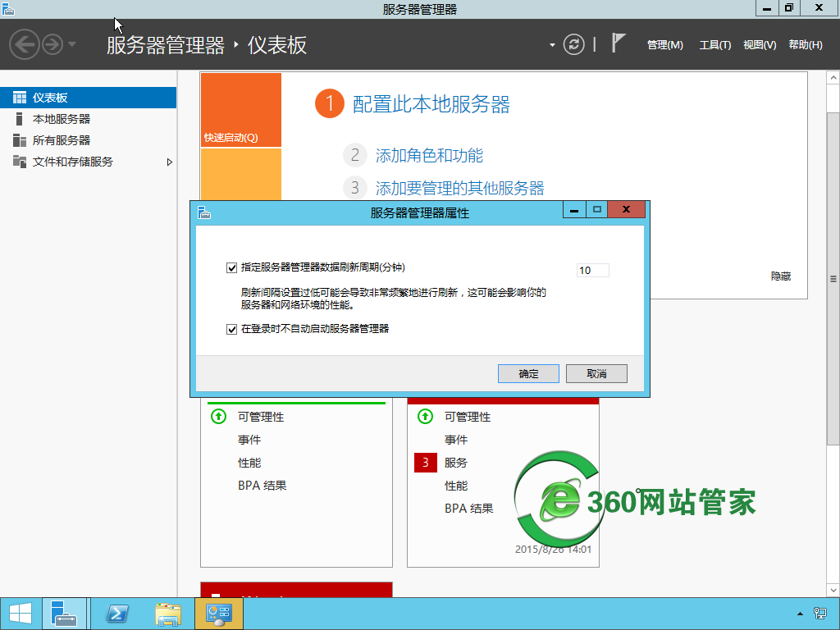This screenshot has height=630, width=840.
Task: Launch PowerShell from the taskbar
Action: [x=117, y=614]
